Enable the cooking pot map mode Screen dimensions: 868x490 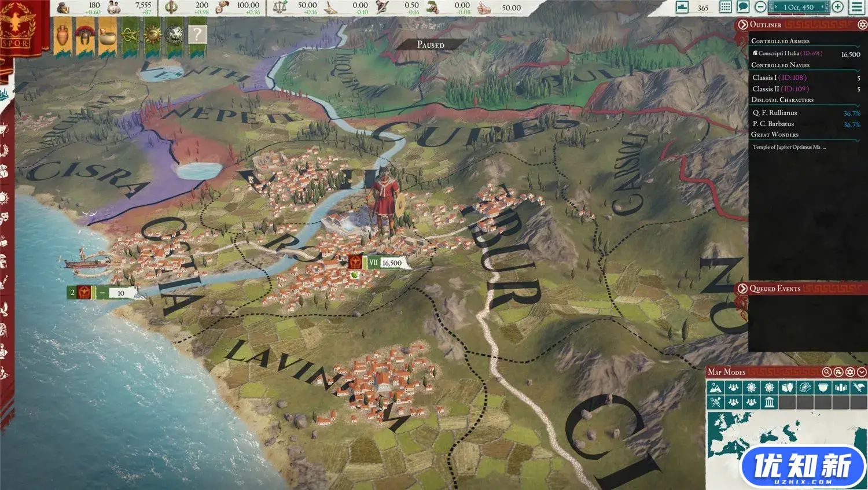[823, 388]
